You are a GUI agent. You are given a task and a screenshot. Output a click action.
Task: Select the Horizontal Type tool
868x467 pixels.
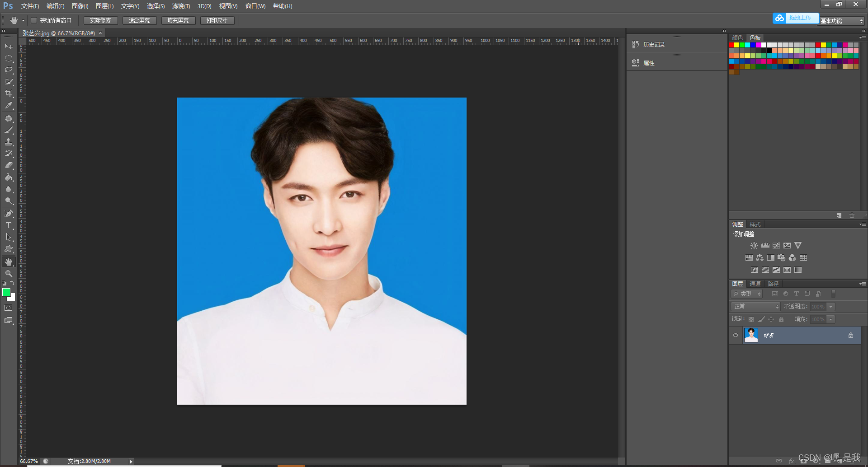point(9,225)
